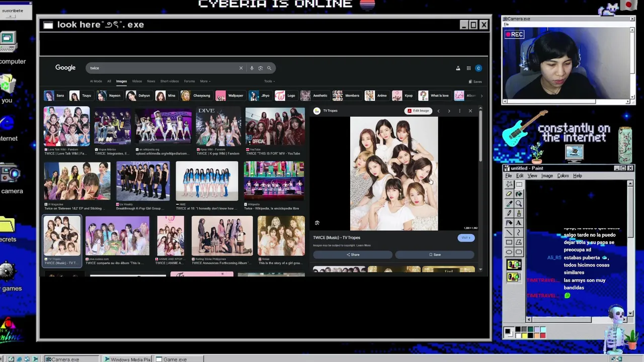The image size is (644, 362).
Task: Select the Paint line tool
Action: [509, 232]
